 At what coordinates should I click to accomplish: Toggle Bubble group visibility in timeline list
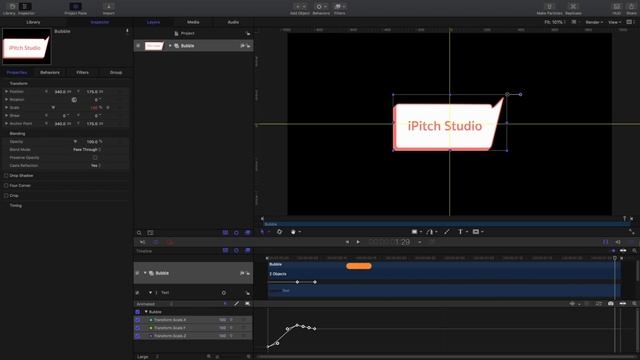pos(138,273)
